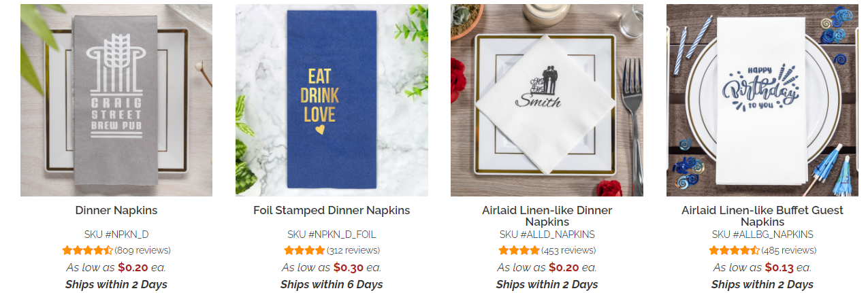Open the Happy Birthday napkin image
This screenshot has height=293, width=868.
coord(762,100)
